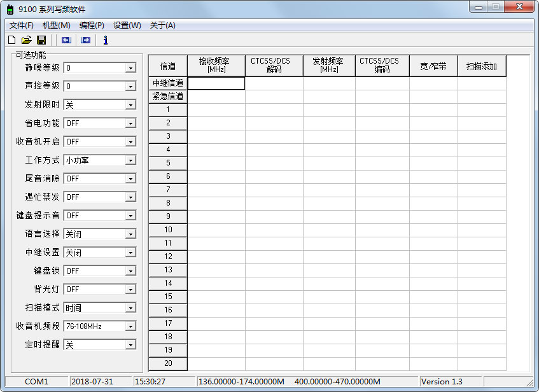Click 400.00000-470.00000M range in status bar
This screenshot has width=539, height=392.
tap(337, 382)
